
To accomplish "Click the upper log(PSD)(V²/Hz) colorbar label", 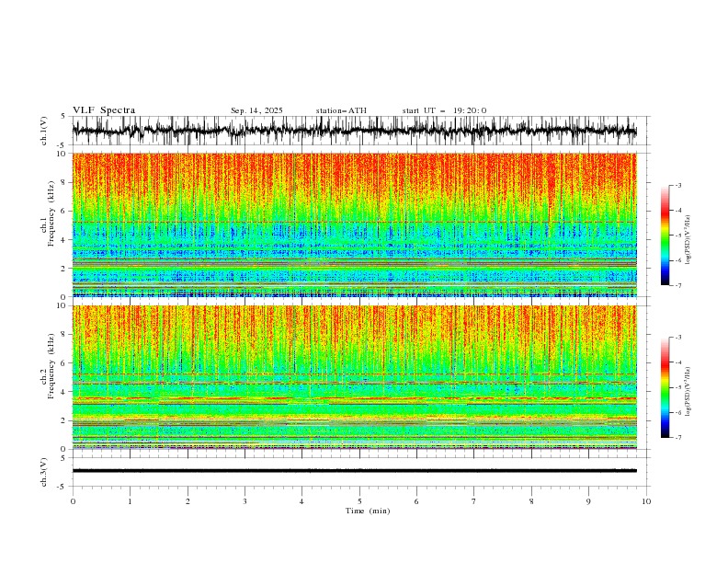I will click(x=688, y=240).
